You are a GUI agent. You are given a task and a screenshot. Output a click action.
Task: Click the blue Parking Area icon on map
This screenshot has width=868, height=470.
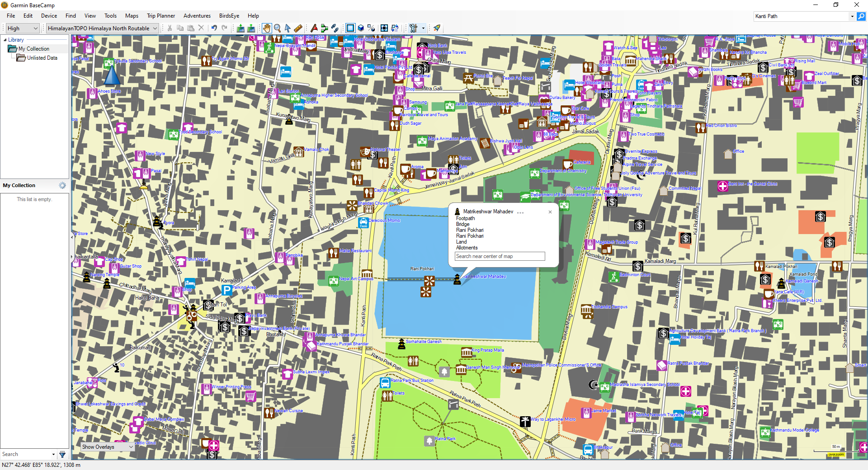pyautogui.click(x=227, y=290)
